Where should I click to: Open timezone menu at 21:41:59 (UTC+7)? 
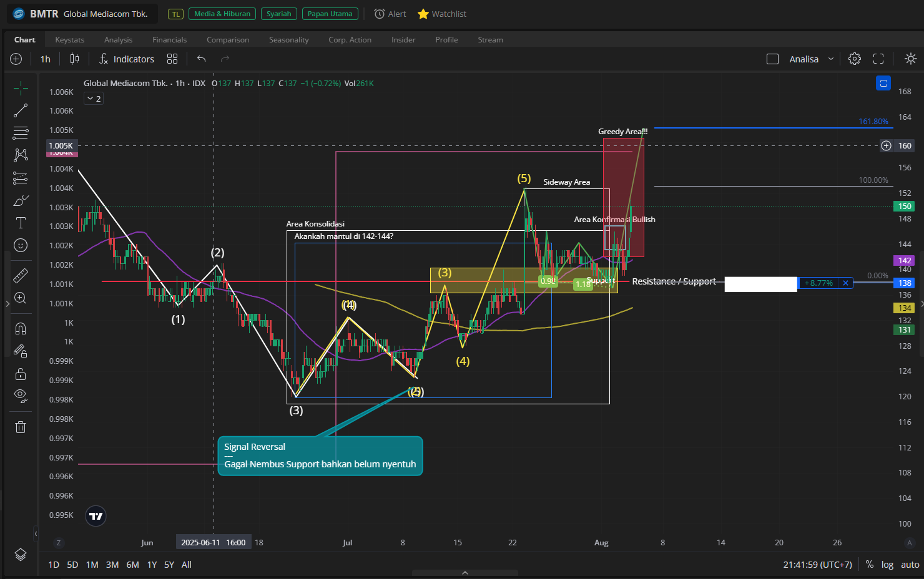pyautogui.click(x=818, y=564)
